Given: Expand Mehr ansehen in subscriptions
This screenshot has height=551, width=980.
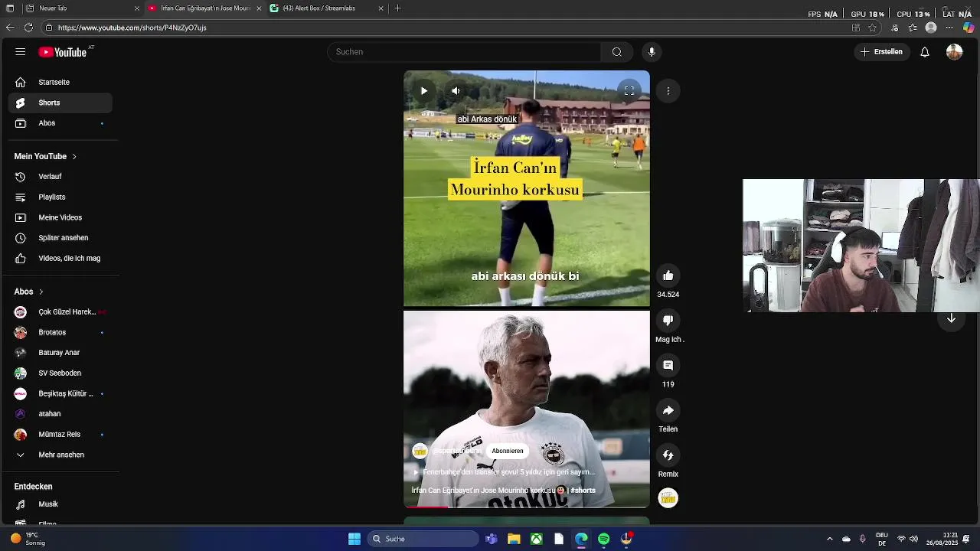Looking at the screenshot, I should [60, 455].
